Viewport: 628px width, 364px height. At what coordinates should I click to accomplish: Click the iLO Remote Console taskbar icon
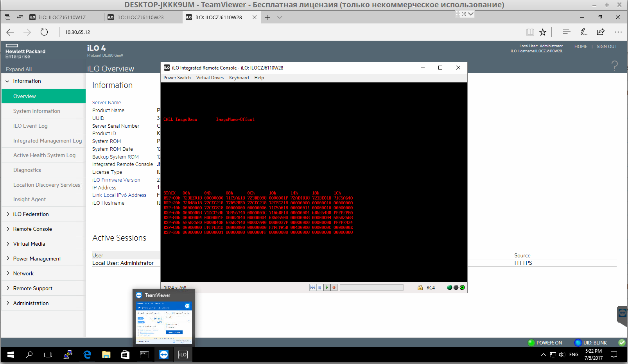click(x=183, y=355)
